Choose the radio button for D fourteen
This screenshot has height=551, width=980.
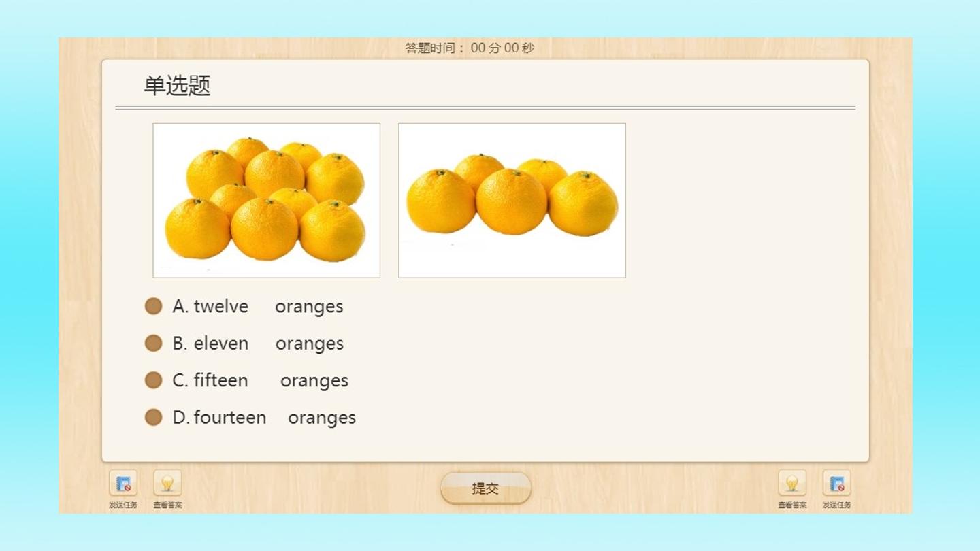pos(154,417)
